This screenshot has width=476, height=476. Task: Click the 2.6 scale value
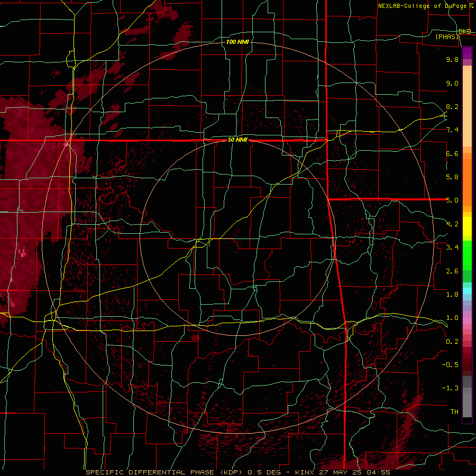452,271
